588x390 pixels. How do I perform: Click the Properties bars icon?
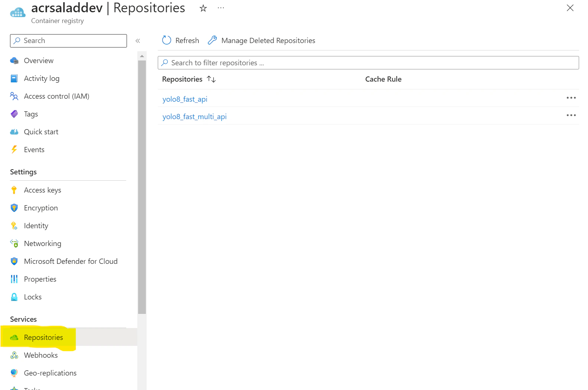click(x=14, y=279)
